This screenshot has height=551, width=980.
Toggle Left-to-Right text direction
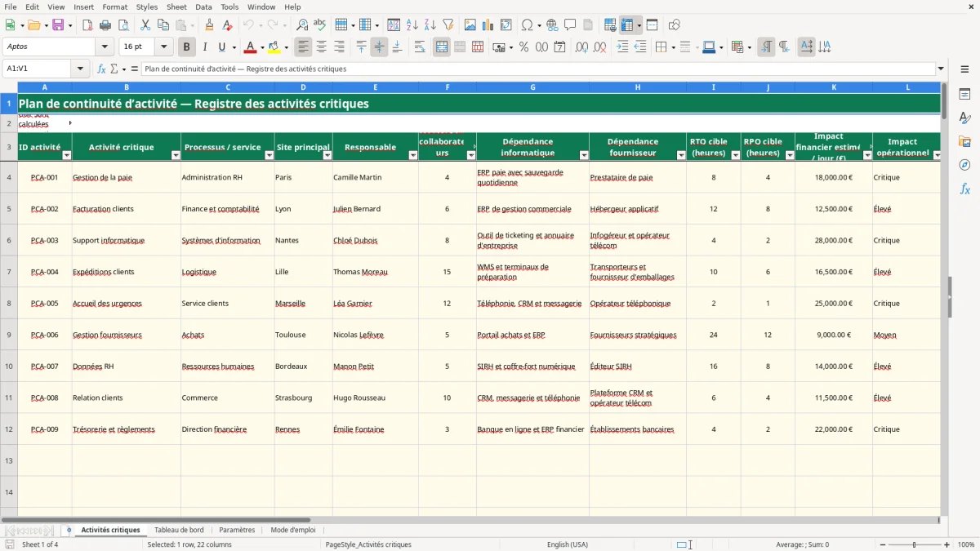765,47
